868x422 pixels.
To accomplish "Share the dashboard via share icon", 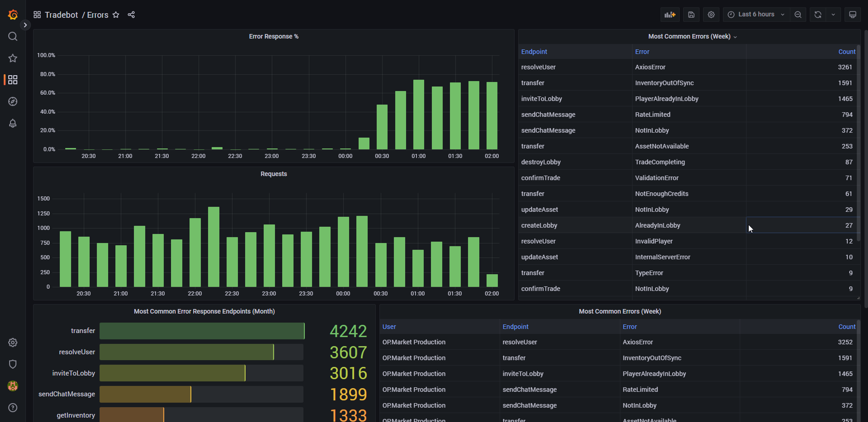I will pyautogui.click(x=131, y=14).
